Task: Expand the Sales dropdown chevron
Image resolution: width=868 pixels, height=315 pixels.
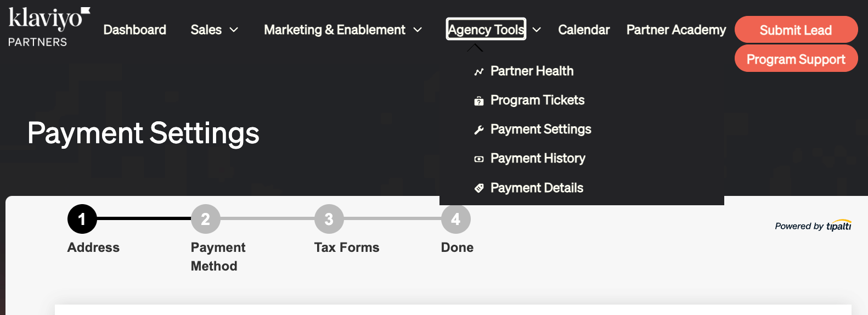Action: point(234,30)
